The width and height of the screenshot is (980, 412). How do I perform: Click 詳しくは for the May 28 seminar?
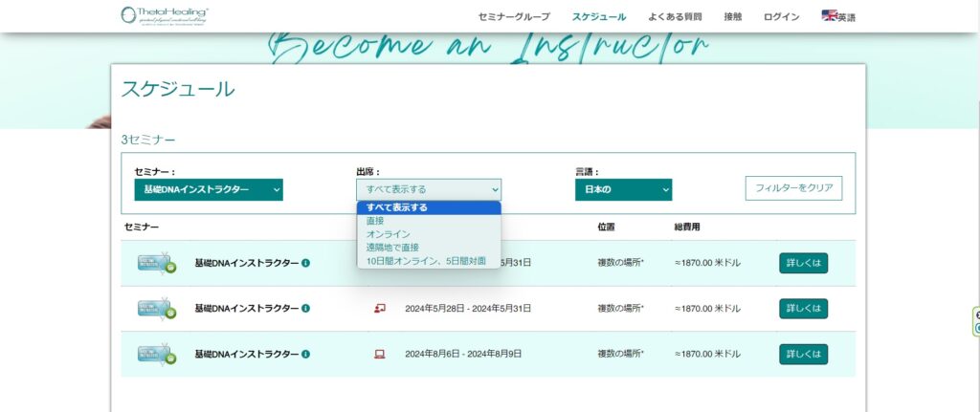click(x=803, y=309)
